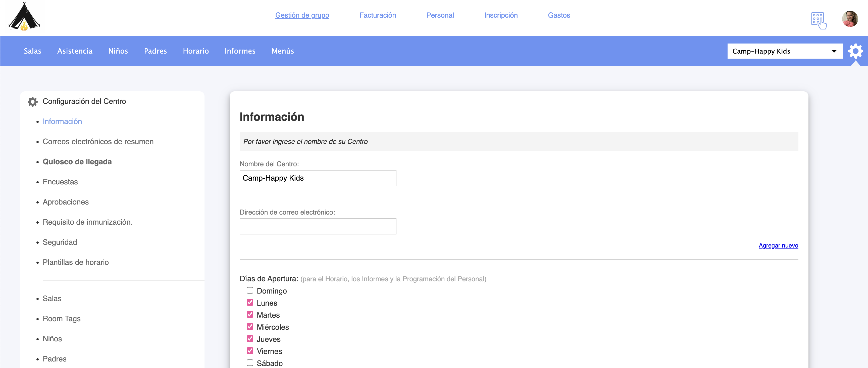Screen dimensions: 868x368
Task: Click the Agregar nuevo link
Action: [778, 246]
